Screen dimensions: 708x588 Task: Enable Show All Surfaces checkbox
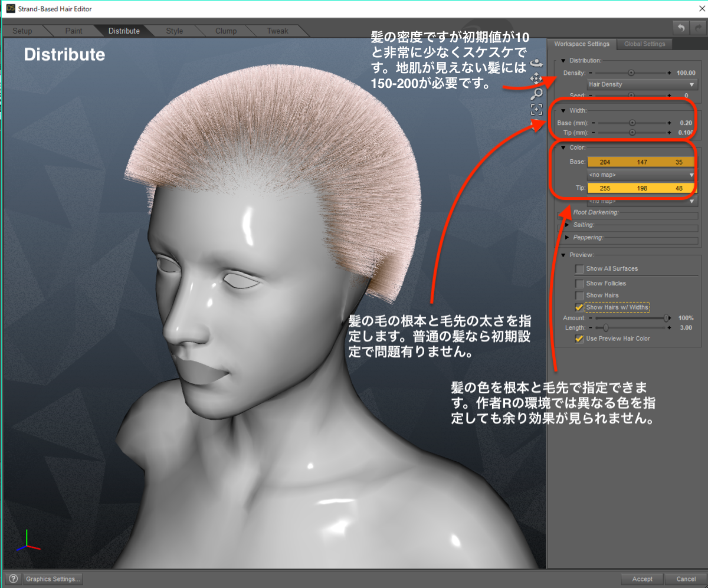pyautogui.click(x=579, y=269)
